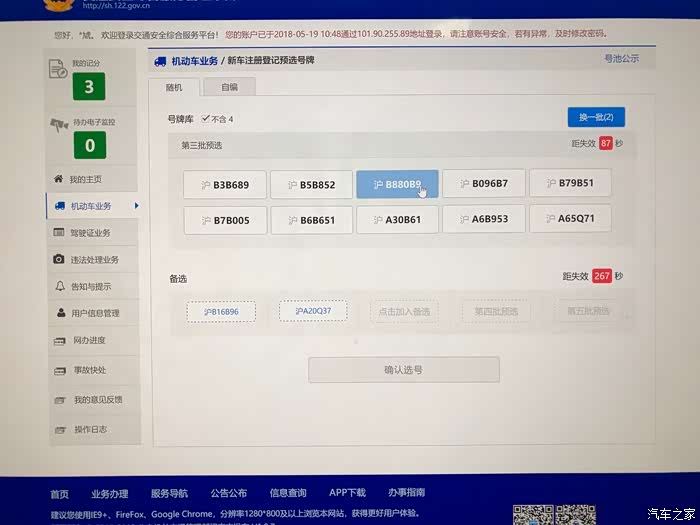
Task: Click the home icon for 我的主页
Action: tap(58, 179)
